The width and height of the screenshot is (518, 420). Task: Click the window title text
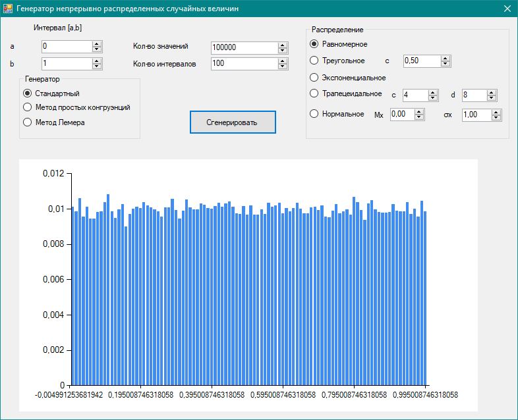tap(127, 9)
